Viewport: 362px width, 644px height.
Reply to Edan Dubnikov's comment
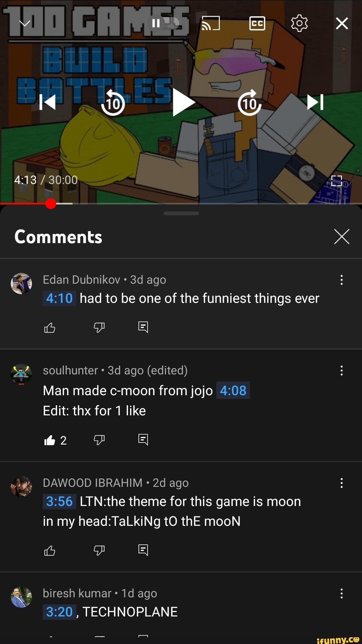coord(143,327)
